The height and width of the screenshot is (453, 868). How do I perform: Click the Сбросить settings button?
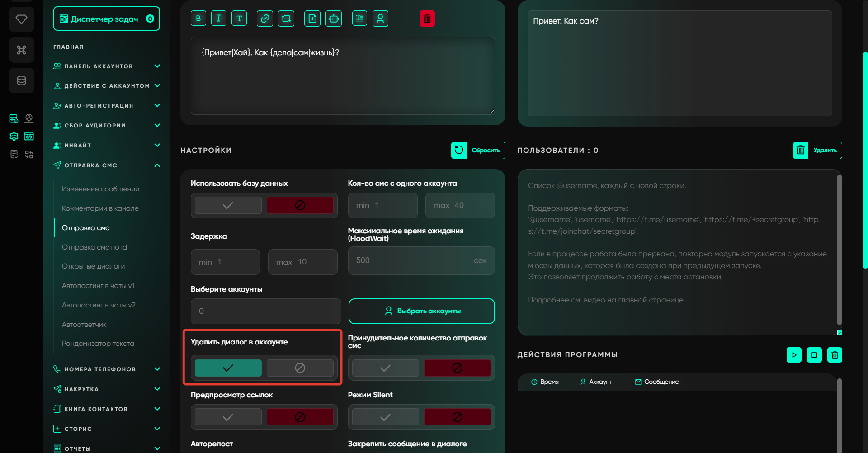coord(478,151)
